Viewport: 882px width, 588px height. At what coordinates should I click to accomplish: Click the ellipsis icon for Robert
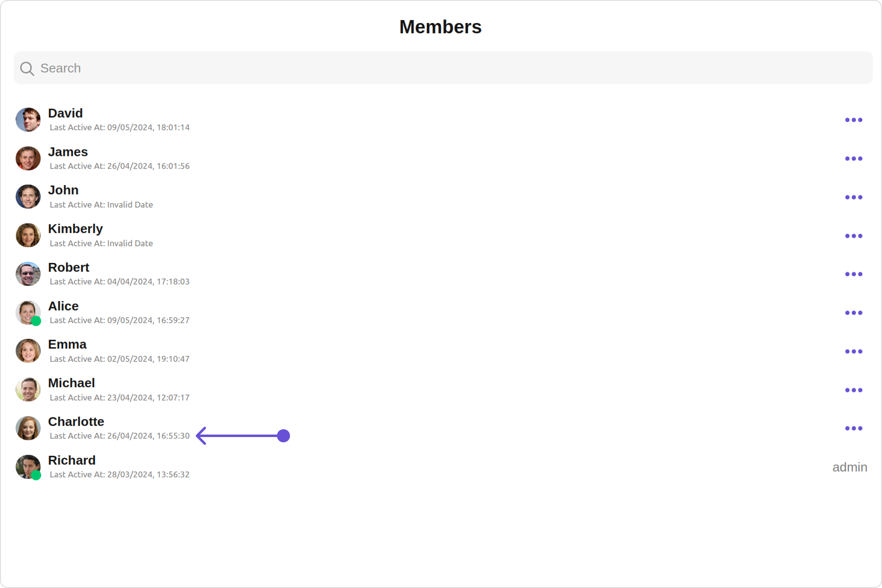[x=854, y=274]
